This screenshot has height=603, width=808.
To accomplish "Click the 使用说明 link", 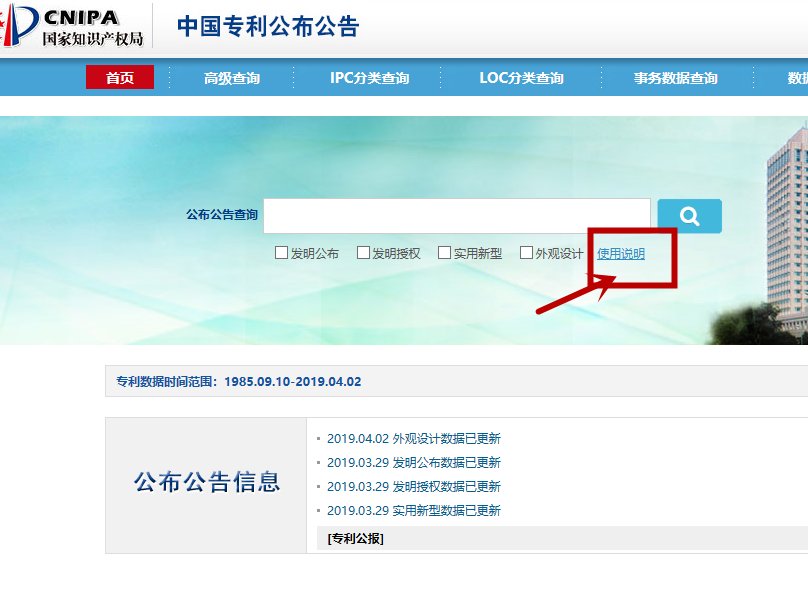I will [621, 254].
